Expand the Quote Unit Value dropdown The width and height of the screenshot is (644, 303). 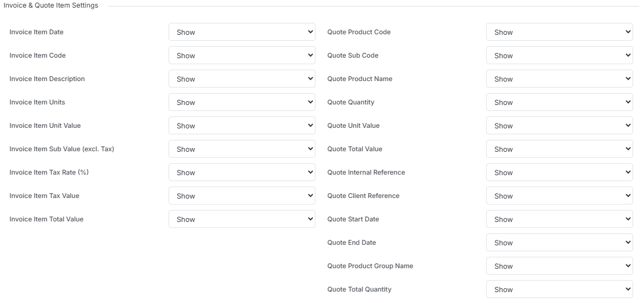560,126
